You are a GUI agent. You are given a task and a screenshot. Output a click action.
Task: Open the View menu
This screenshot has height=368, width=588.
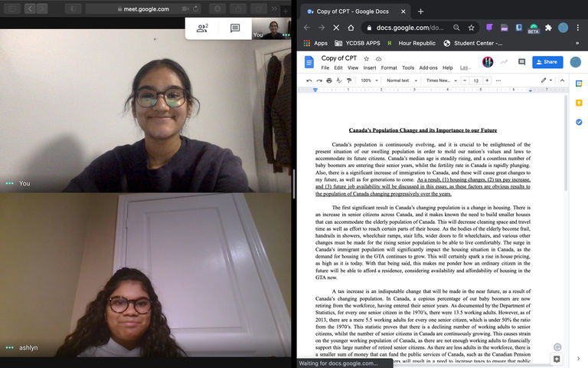coord(353,68)
